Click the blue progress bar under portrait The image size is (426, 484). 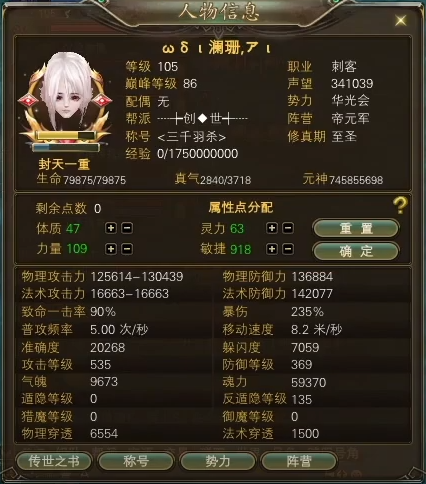click(x=66, y=147)
